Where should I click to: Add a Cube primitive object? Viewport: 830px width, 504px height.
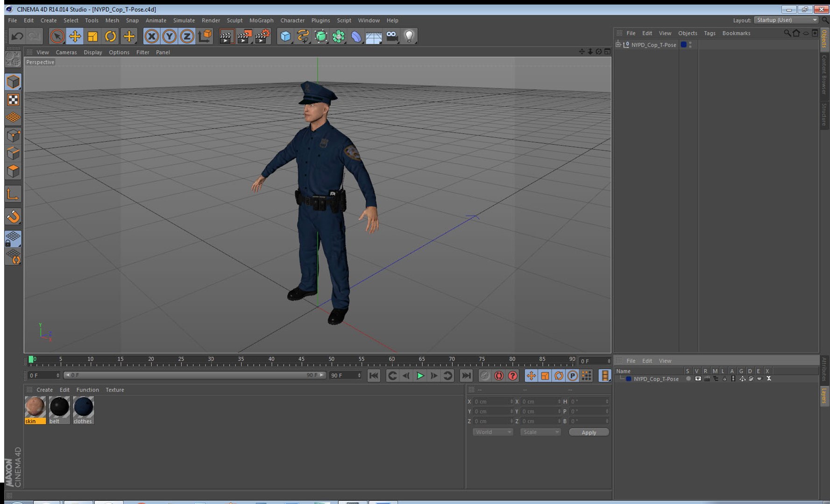(x=285, y=36)
